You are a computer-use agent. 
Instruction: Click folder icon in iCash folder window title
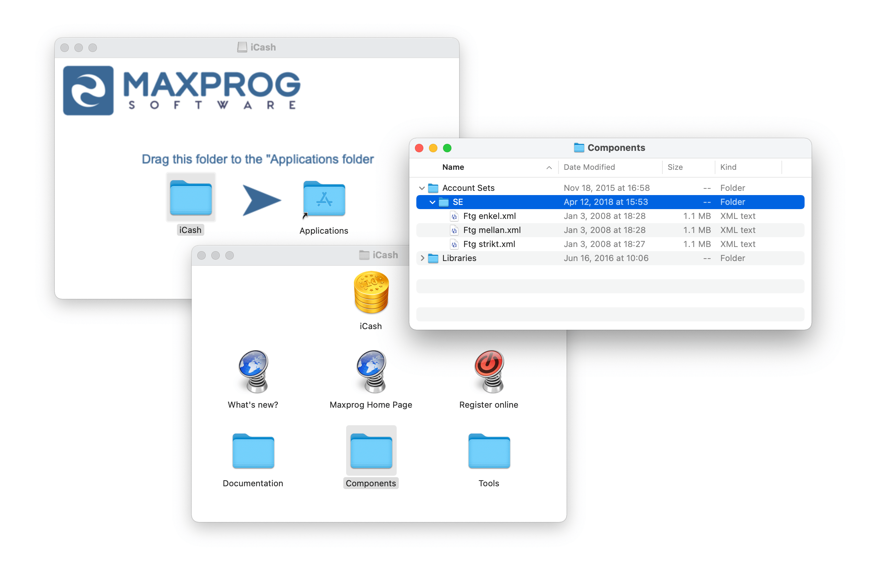(364, 255)
